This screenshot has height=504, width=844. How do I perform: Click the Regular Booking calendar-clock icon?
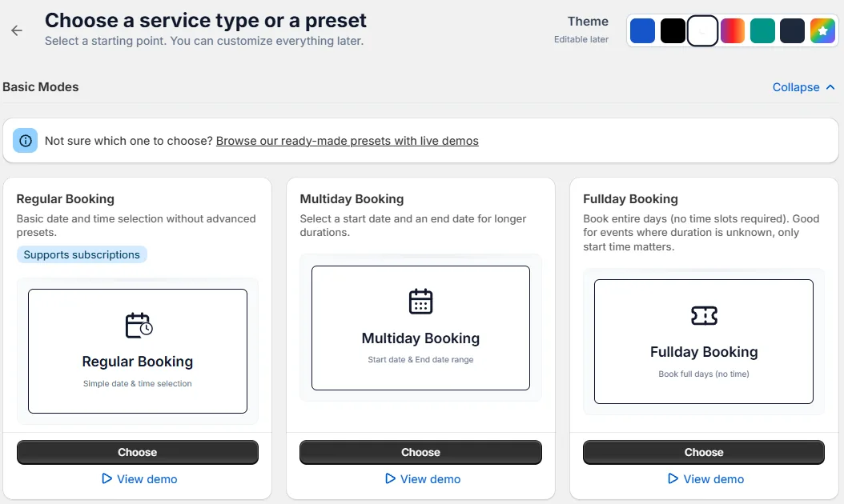139,326
